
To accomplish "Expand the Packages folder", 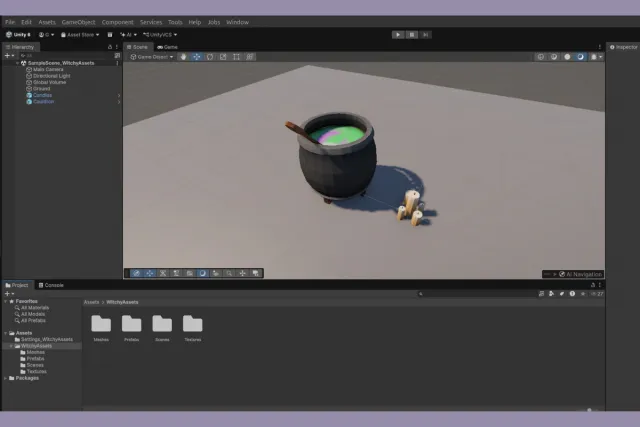I will point(6,378).
